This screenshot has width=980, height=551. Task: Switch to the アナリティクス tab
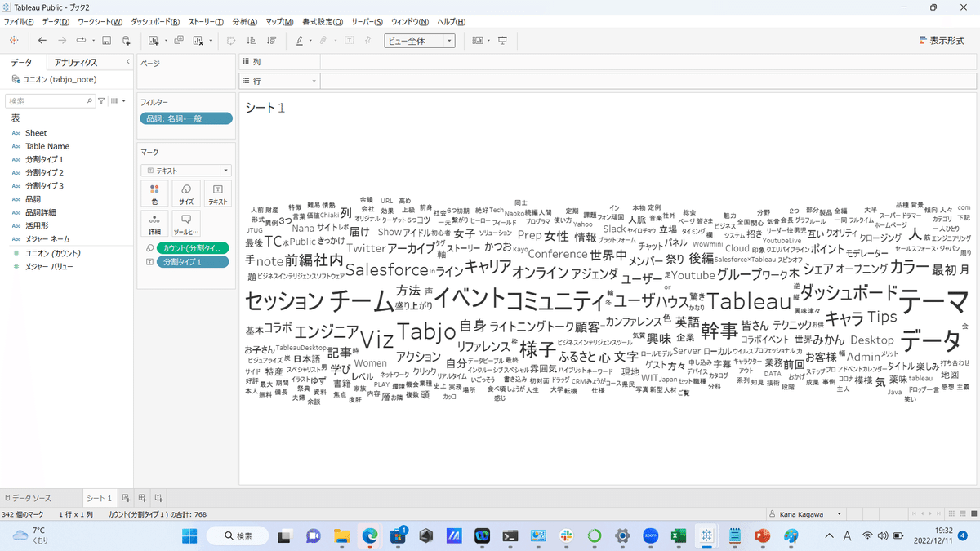pyautogui.click(x=76, y=62)
